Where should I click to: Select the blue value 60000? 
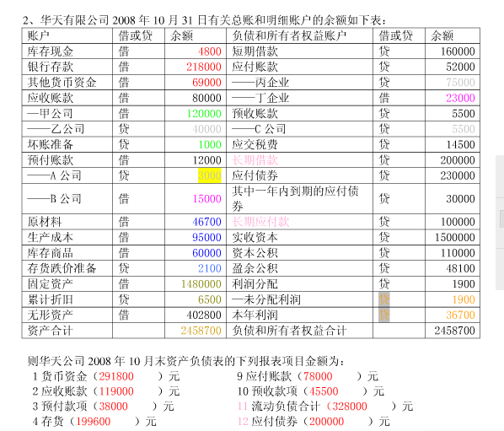coord(206,253)
